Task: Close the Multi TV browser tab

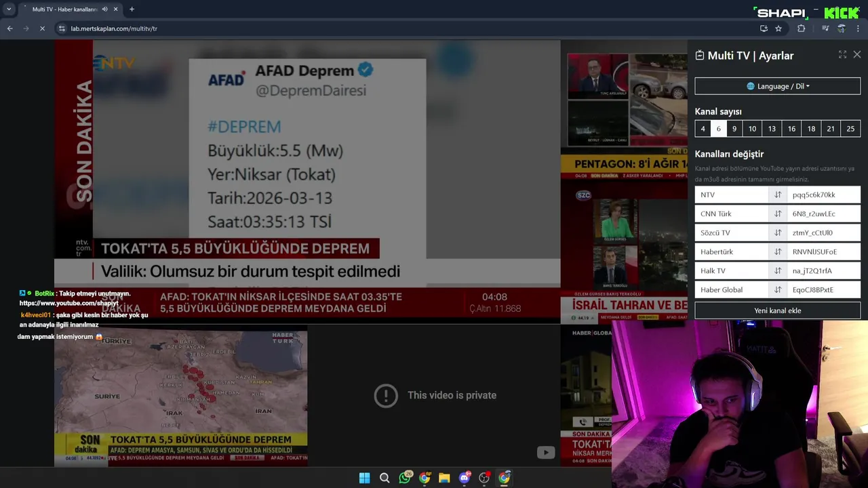Action: (116, 9)
